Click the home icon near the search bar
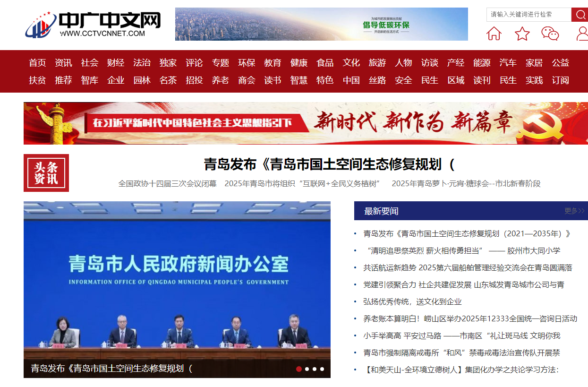The width and height of the screenshot is (588, 387). pos(494,34)
